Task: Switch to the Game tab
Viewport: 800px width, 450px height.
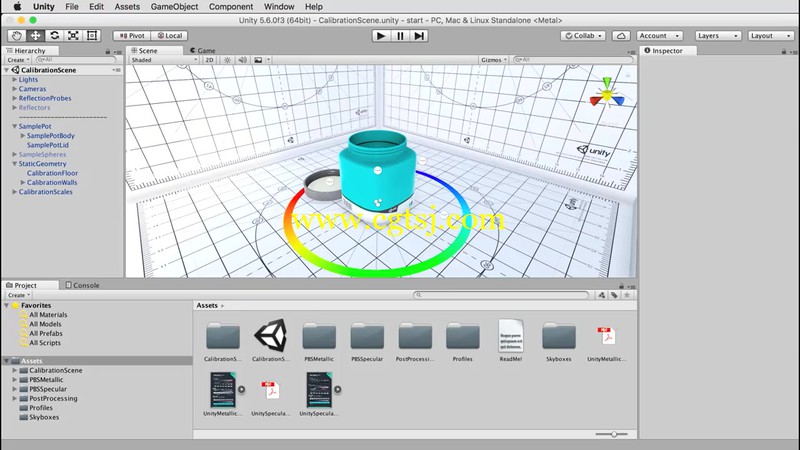Action: [x=203, y=51]
